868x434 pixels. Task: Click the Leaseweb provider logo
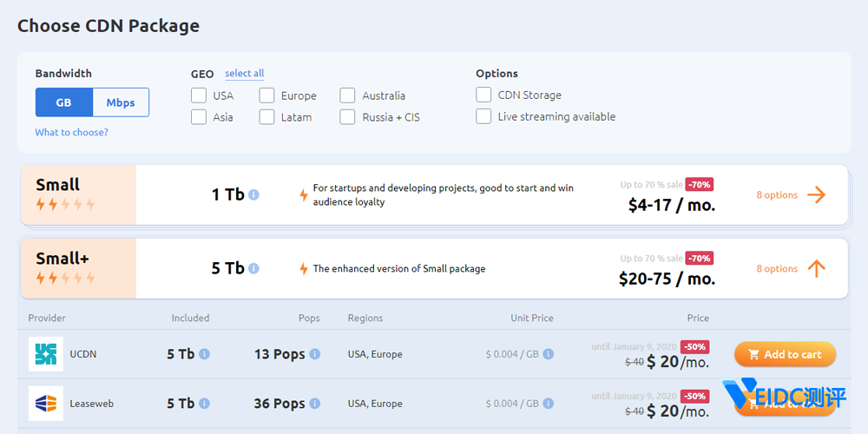[45, 404]
